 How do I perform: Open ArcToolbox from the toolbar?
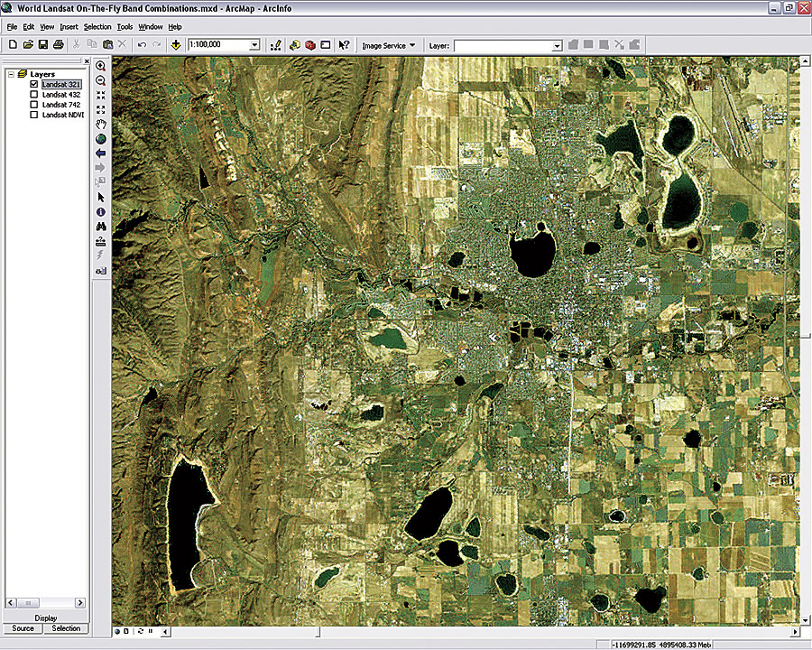click(x=309, y=44)
